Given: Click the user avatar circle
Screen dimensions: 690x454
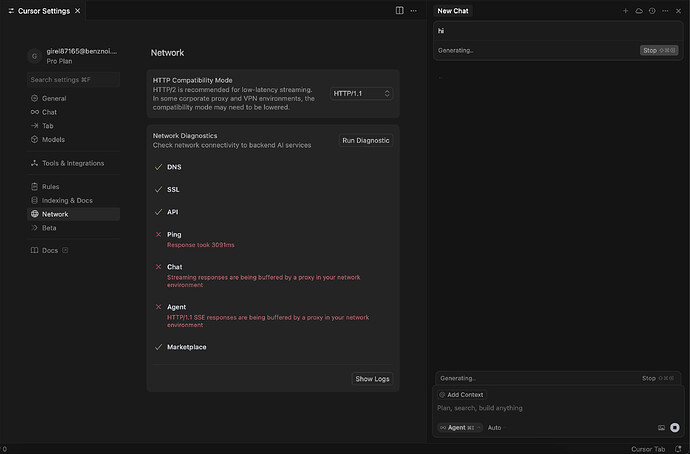Looking at the screenshot, I should (x=34, y=56).
